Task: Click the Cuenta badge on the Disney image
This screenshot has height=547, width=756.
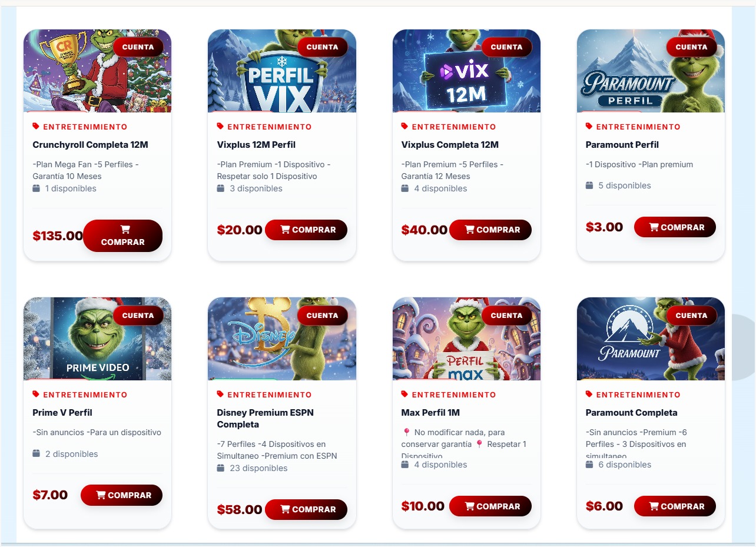Action: (x=323, y=316)
